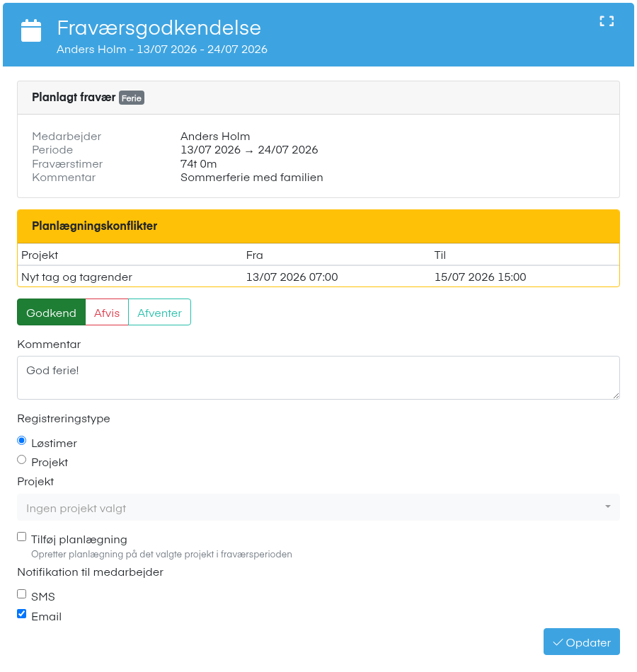The height and width of the screenshot is (672, 637).
Task: Select the Projekt radio button
Action: click(21, 460)
